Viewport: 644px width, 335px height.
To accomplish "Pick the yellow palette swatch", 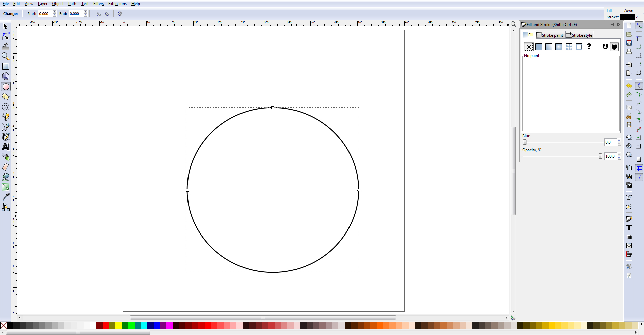I will coord(118,325).
